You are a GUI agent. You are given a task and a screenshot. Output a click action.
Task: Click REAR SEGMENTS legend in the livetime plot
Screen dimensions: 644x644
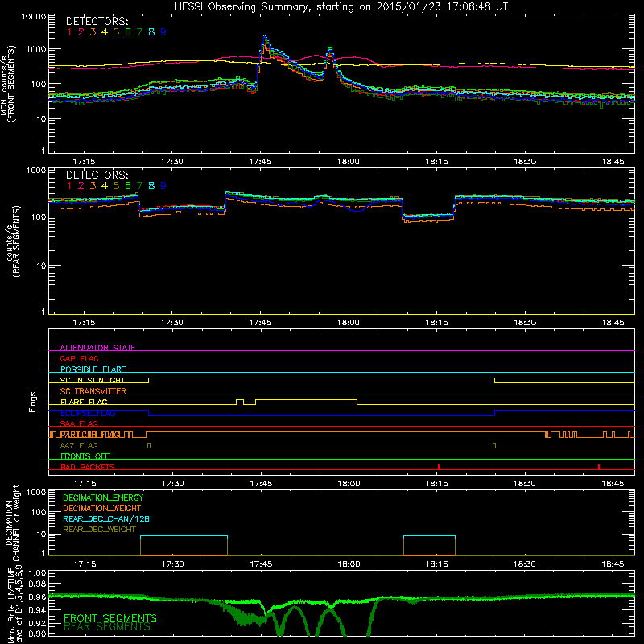(107, 627)
